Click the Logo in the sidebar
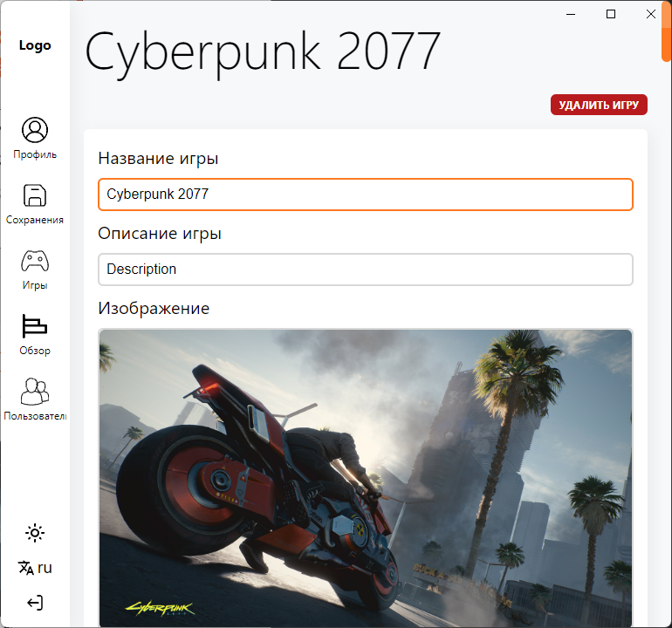Viewport: 672px width, 628px height. click(35, 45)
